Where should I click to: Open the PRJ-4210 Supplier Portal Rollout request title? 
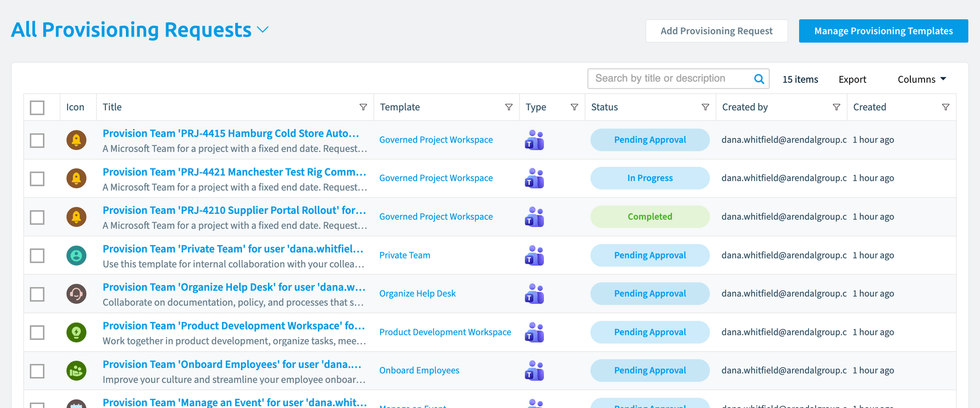[x=234, y=210]
